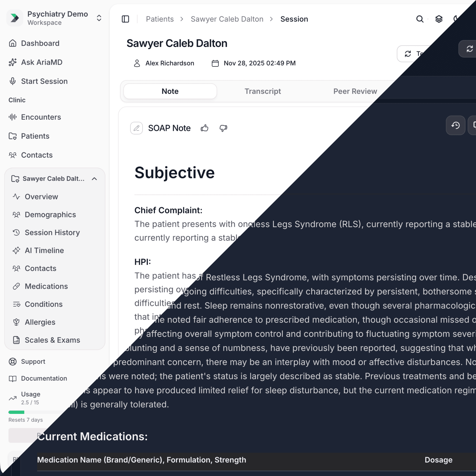Open Scales & Exams section
476x476 pixels.
point(52,340)
